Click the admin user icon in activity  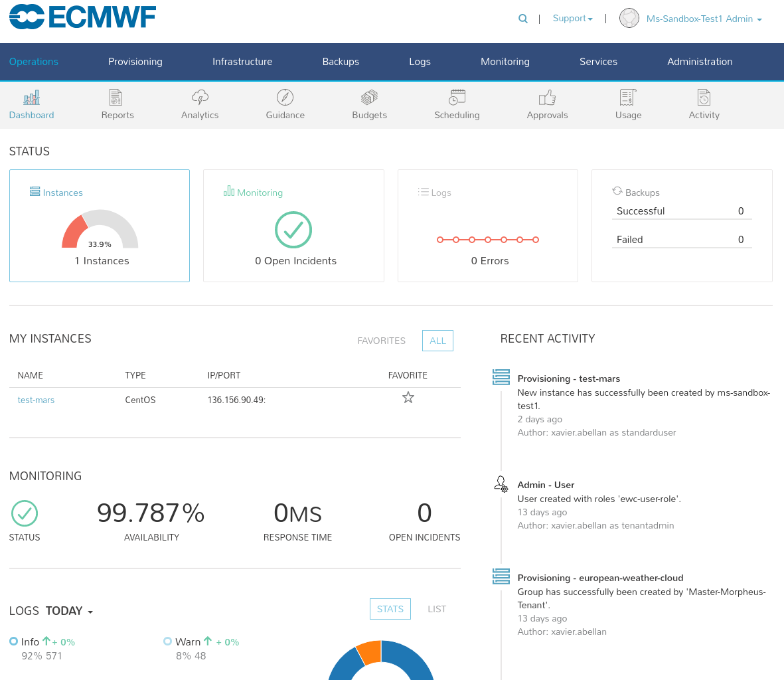click(501, 484)
